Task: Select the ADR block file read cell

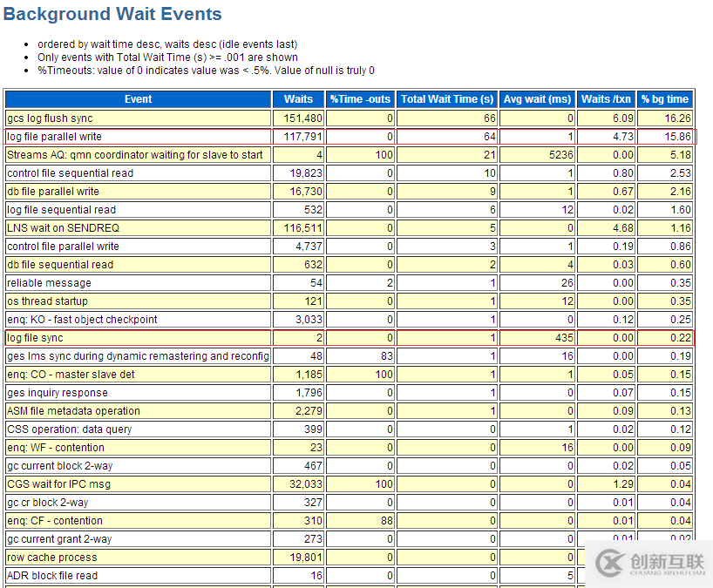Action: click(138, 576)
